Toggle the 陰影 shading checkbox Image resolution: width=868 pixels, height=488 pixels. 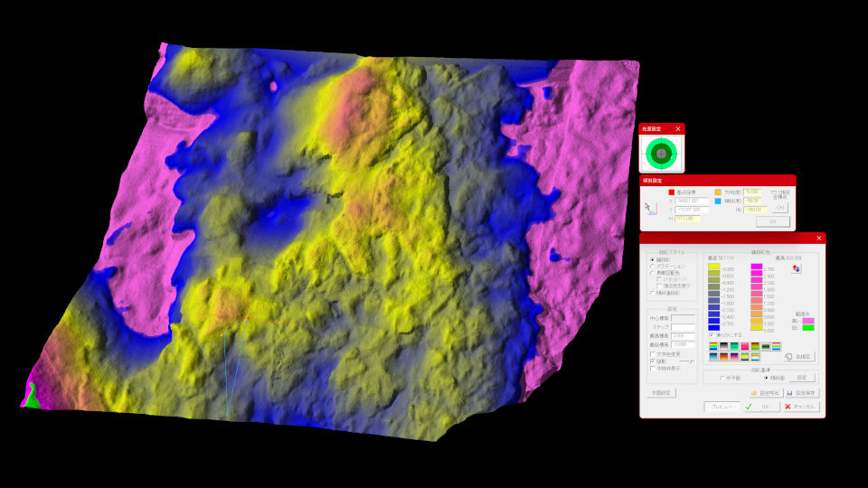coord(653,361)
